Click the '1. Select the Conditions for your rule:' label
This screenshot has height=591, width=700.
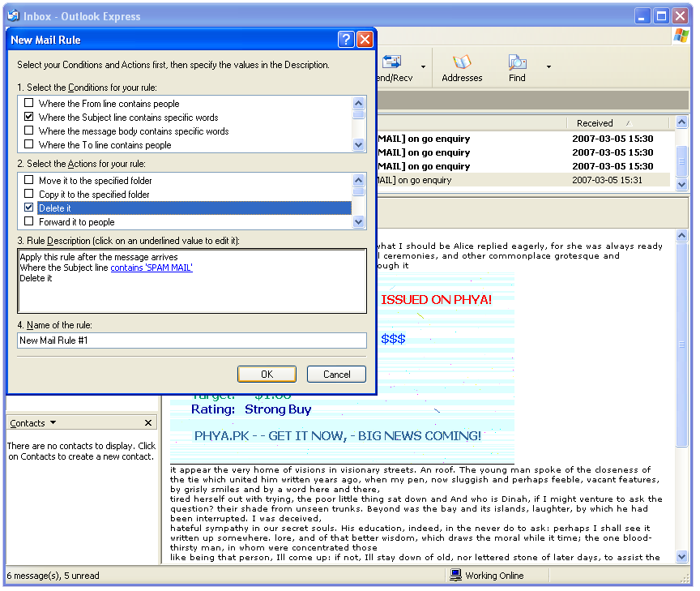point(87,88)
